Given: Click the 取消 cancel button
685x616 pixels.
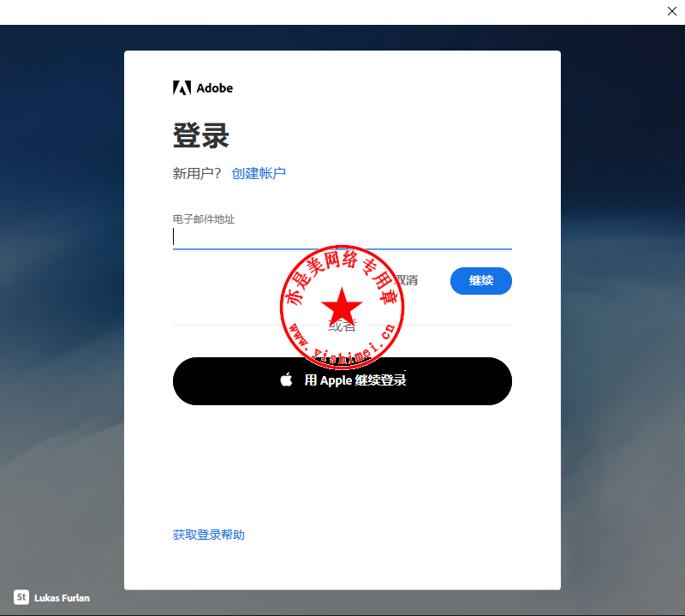Looking at the screenshot, I should 406,281.
